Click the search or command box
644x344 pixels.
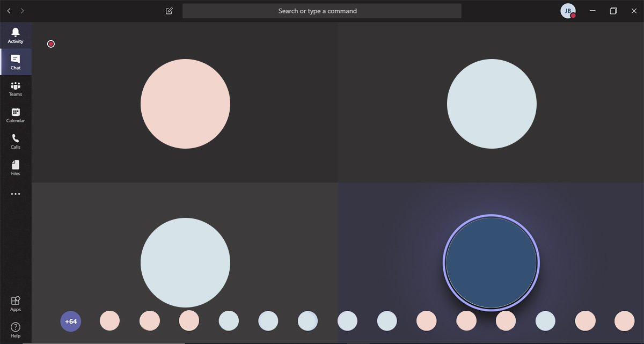point(322,11)
